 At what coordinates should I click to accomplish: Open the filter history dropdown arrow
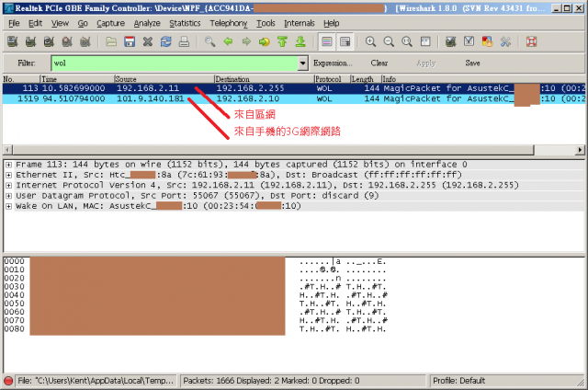tap(303, 63)
